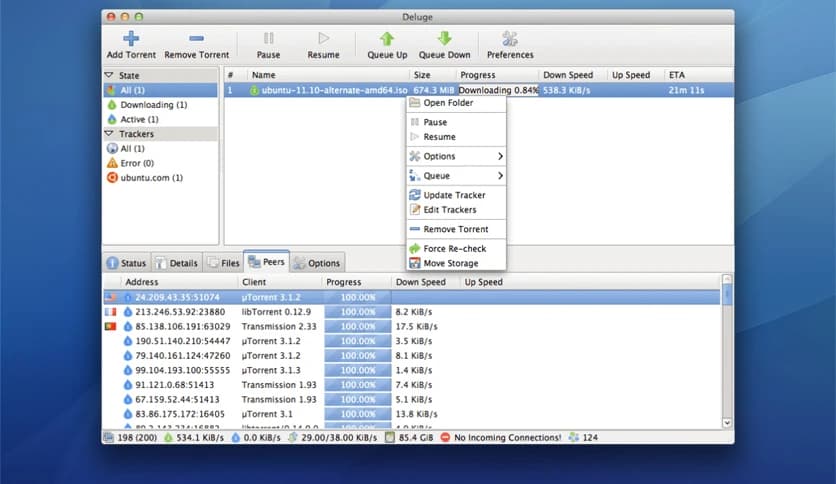Select peer 24.209.43.35:51074
Image resolution: width=836 pixels, height=484 pixels.
pos(412,297)
